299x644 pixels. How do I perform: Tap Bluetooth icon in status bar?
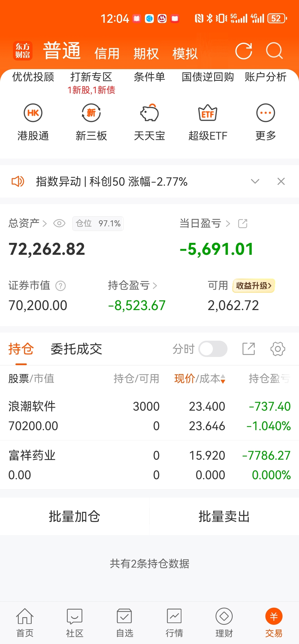tap(209, 18)
